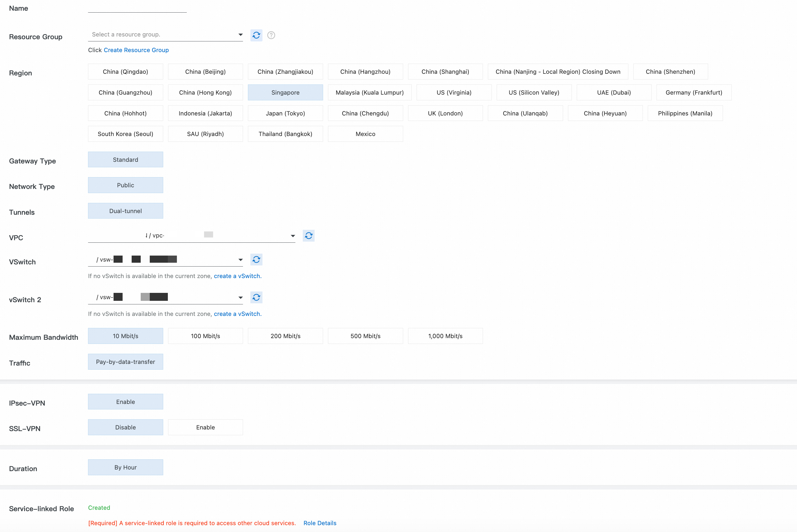Open Role Details link

click(320, 523)
